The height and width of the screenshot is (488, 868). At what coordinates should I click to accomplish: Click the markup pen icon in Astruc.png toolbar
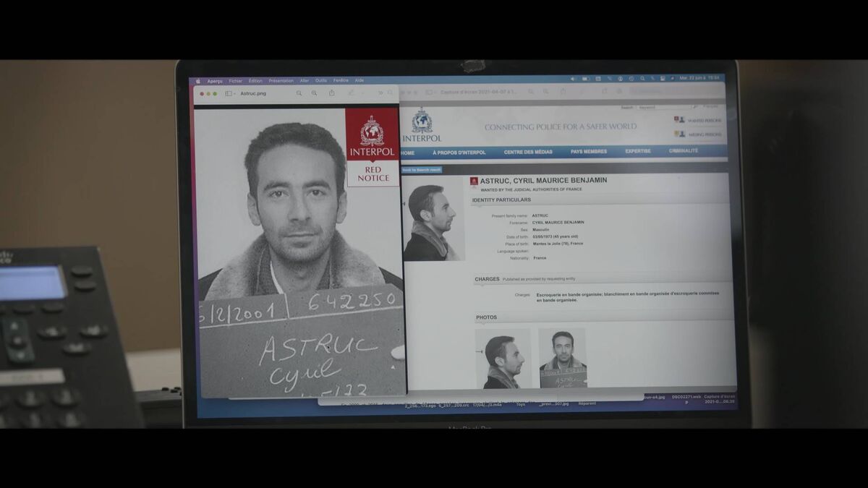[x=351, y=93]
